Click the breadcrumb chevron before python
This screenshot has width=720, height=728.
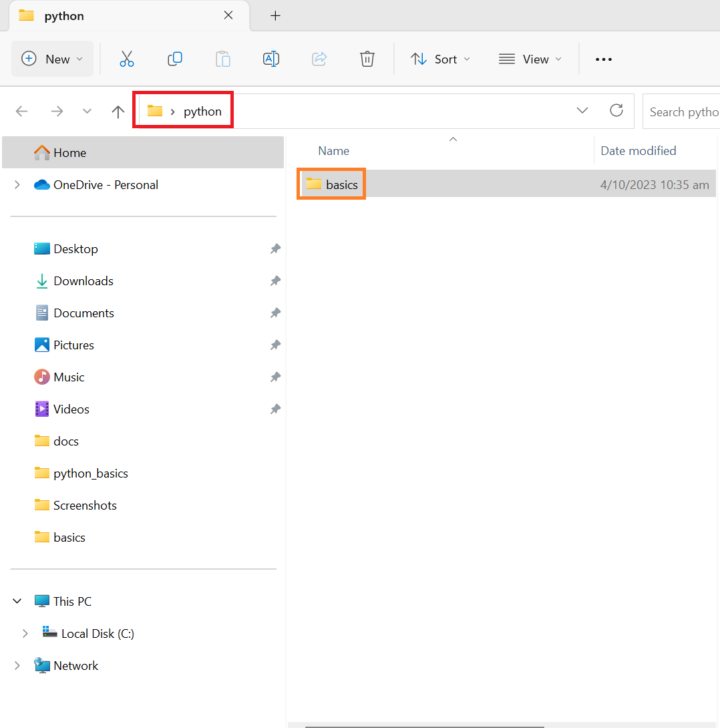coord(173,112)
